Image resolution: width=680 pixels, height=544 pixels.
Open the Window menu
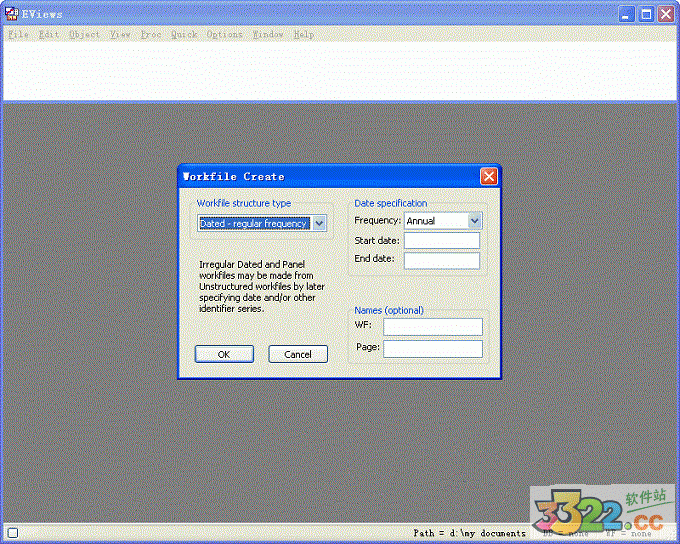tap(268, 34)
